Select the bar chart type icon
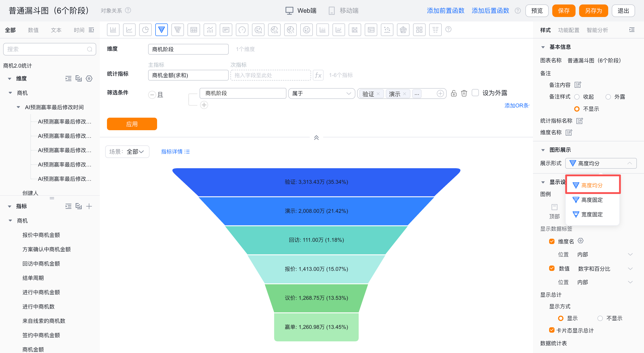The height and width of the screenshot is (353, 644). [113, 30]
